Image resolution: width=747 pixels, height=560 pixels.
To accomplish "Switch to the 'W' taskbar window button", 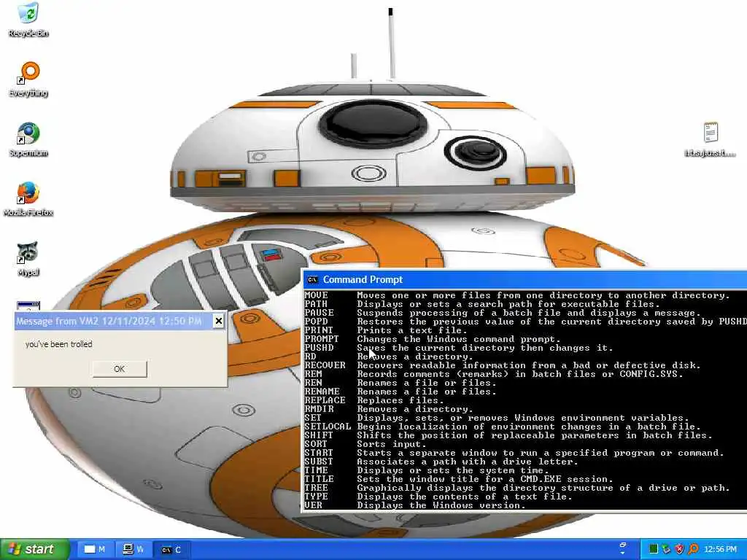I will click(x=133, y=550).
